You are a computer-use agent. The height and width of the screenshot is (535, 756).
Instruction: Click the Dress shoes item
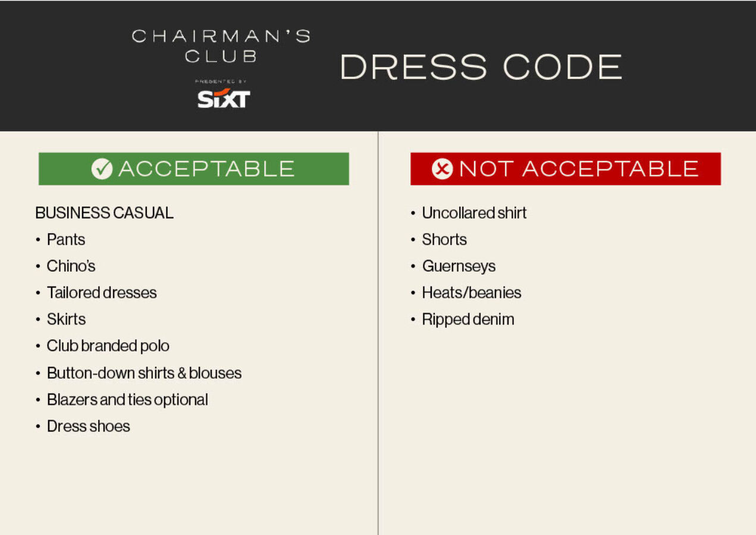tap(88, 426)
